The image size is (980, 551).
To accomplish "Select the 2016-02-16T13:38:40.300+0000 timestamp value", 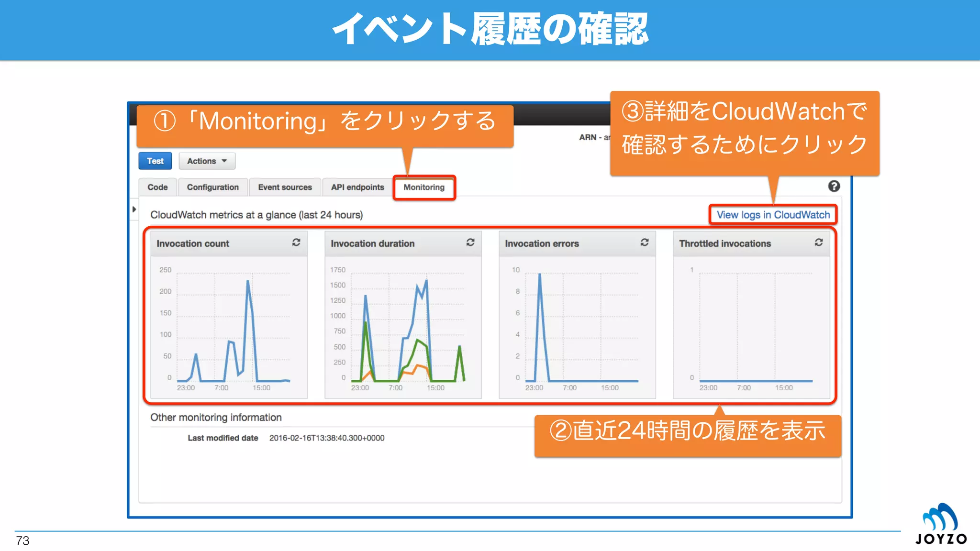I will tap(327, 438).
